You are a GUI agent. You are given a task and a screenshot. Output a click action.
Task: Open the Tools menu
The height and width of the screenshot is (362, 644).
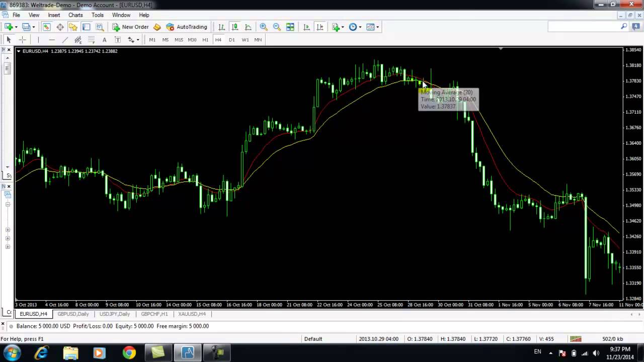click(98, 15)
